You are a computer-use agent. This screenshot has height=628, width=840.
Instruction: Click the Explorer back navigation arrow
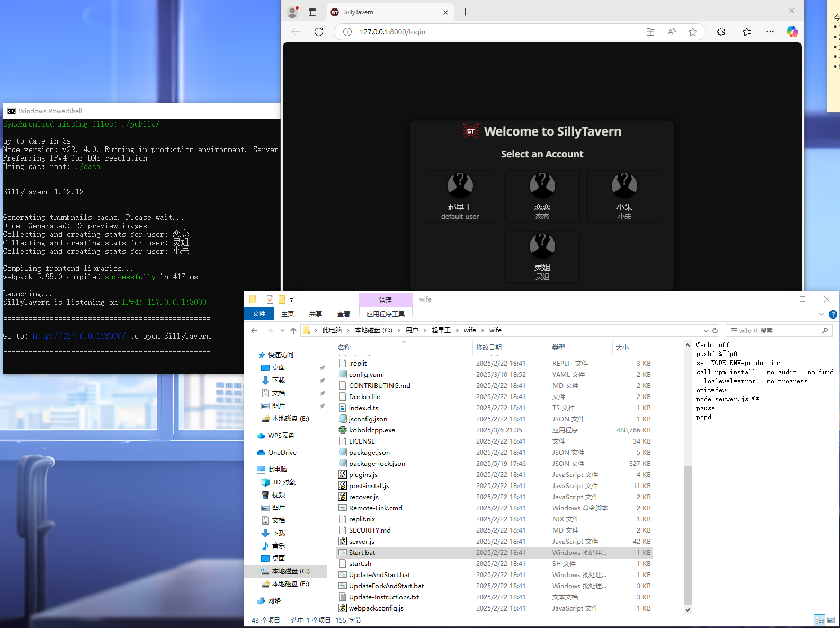(x=254, y=330)
